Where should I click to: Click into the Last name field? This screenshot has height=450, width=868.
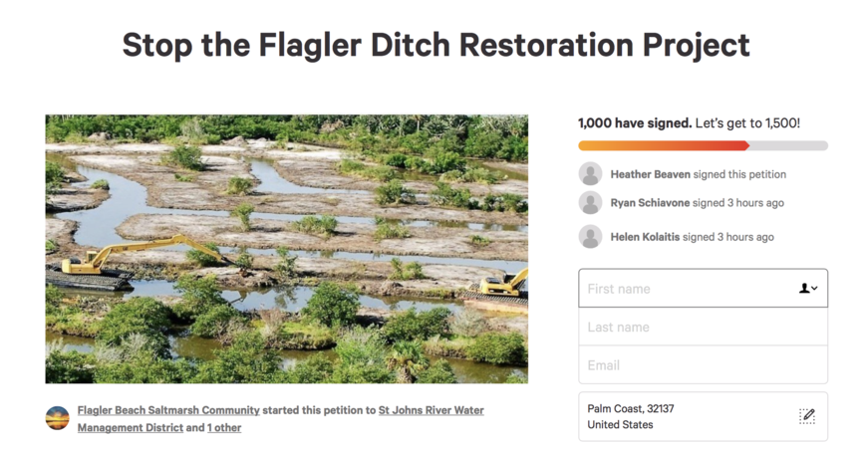(703, 327)
